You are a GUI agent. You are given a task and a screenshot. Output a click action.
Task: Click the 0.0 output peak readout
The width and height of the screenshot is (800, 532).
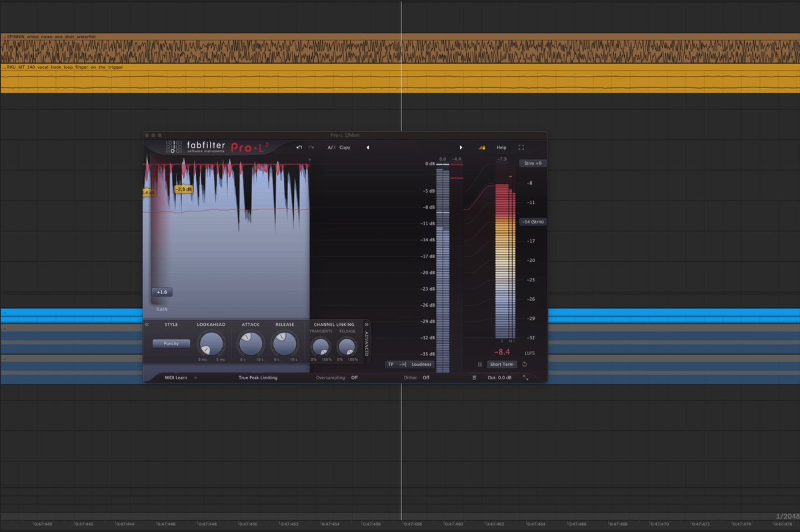pyautogui.click(x=443, y=159)
